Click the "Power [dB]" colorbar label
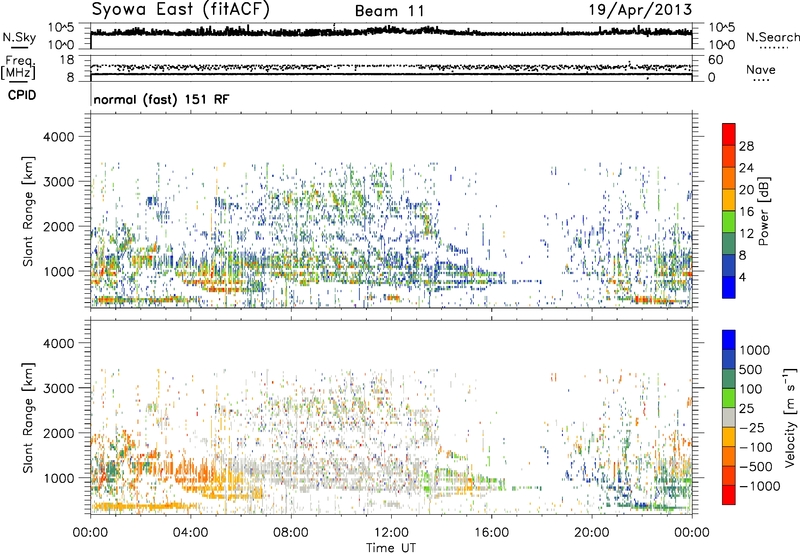This screenshot has width=800, height=554. click(x=763, y=211)
